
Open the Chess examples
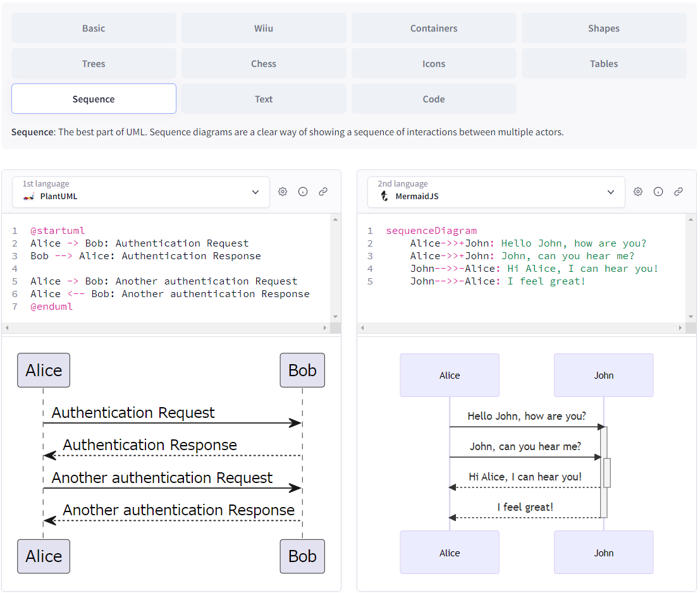[264, 63]
